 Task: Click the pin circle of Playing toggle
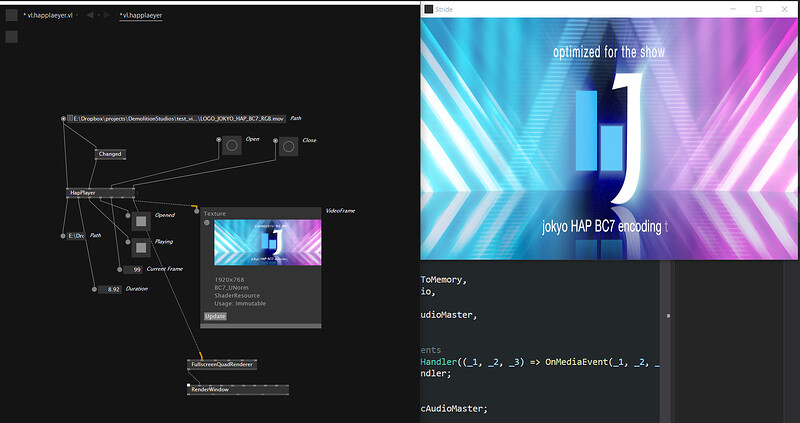(x=128, y=242)
